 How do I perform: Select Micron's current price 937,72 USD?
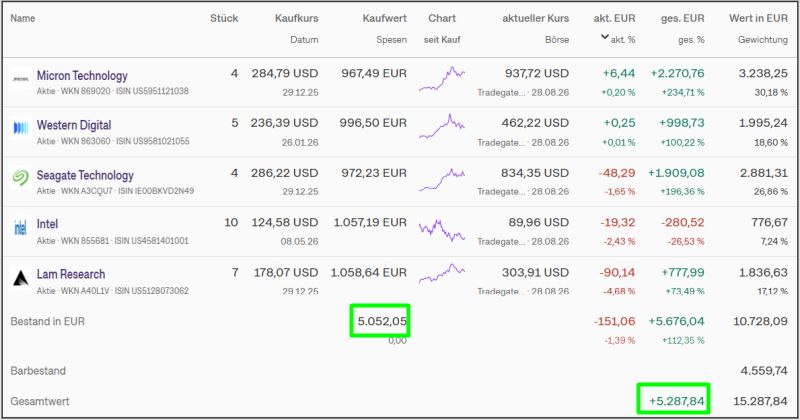[x=537, y=73]
